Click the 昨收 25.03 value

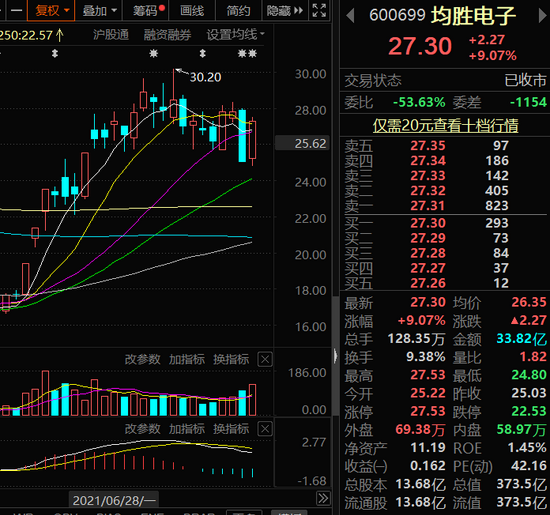coord(529,393)
